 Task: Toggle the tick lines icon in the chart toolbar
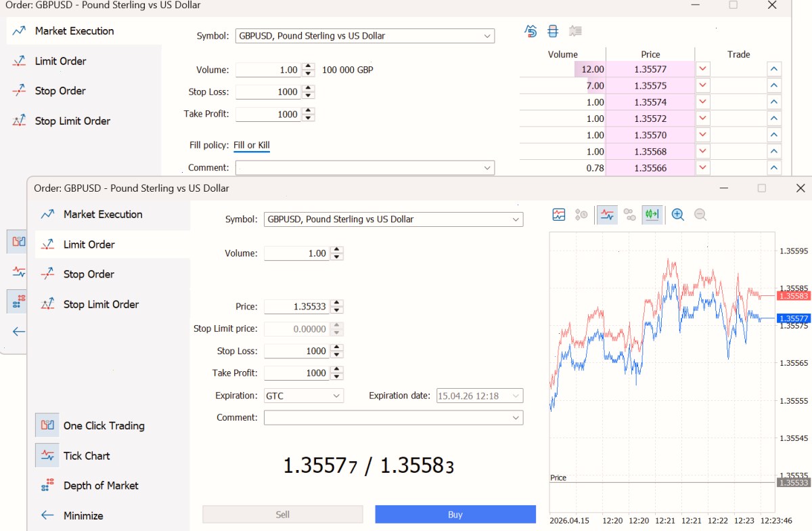[x=607, y=215]
